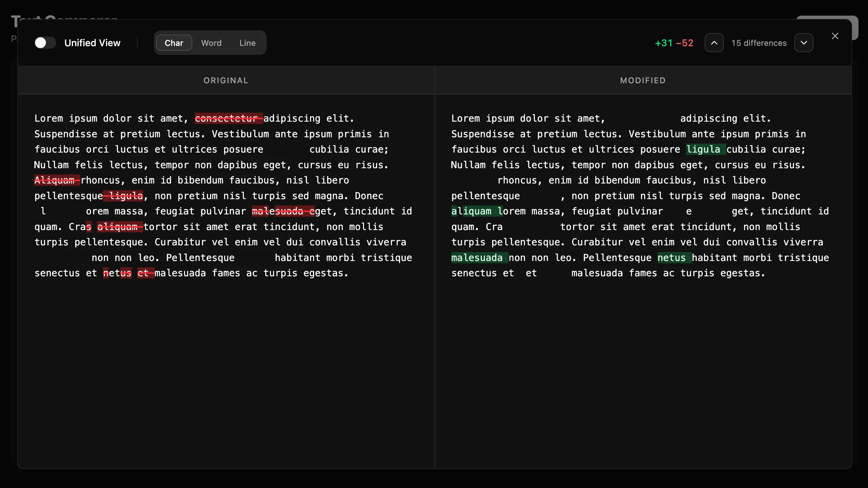Click added netus in modified pane

pos(674,258)
